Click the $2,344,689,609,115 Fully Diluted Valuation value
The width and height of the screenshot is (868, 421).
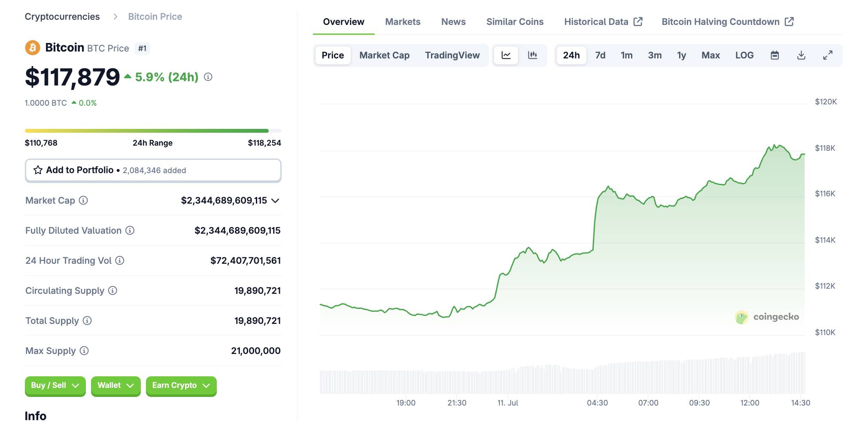coord(237,230)
